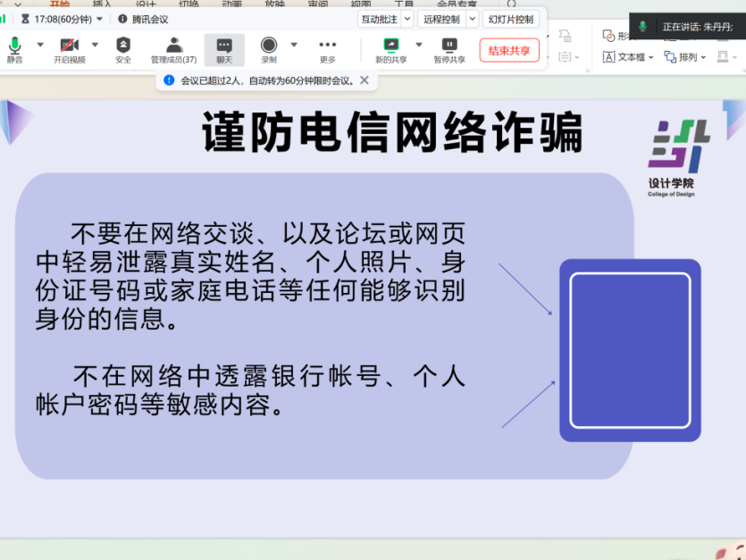The height and width of the screenshot is (560, 746).
Task: Click the 幻灯片控制 slide control button
Action: coord(511,19)
